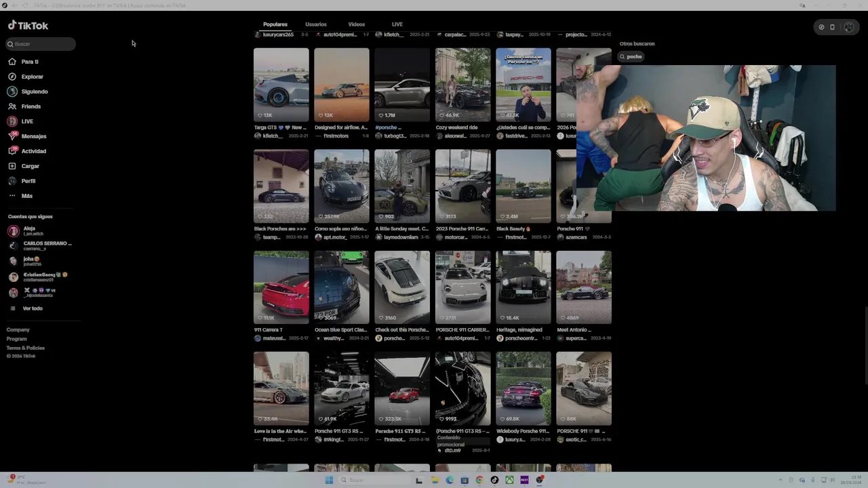The width and height of the screenshot is (868, 488).
Task: Select suggested search 'poche'
Action: point(631,56)
